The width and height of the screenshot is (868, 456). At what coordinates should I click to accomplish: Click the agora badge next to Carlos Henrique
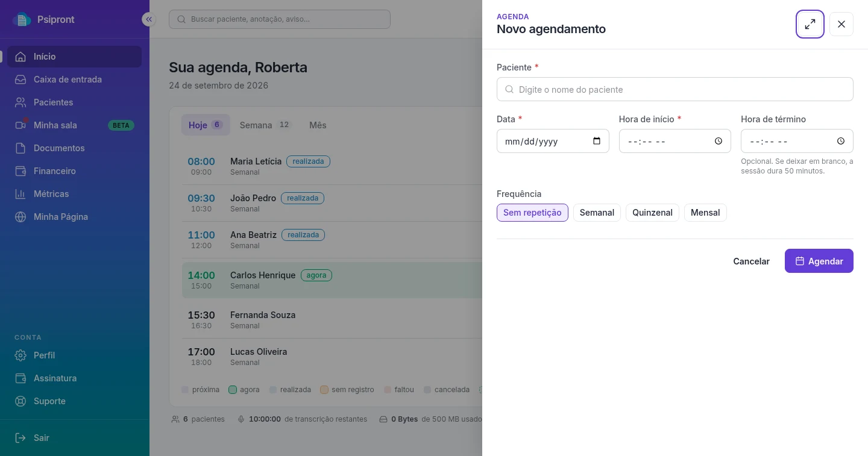point(316,275)
